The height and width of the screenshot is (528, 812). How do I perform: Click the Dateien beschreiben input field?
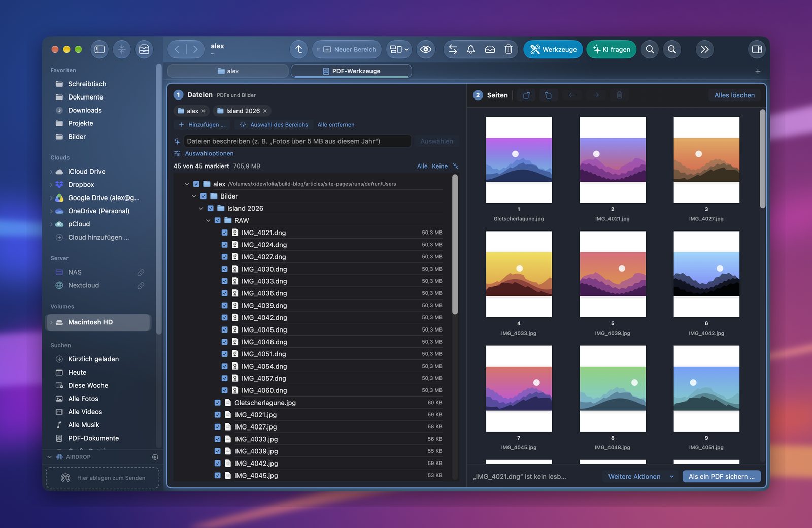coord(298,141)
